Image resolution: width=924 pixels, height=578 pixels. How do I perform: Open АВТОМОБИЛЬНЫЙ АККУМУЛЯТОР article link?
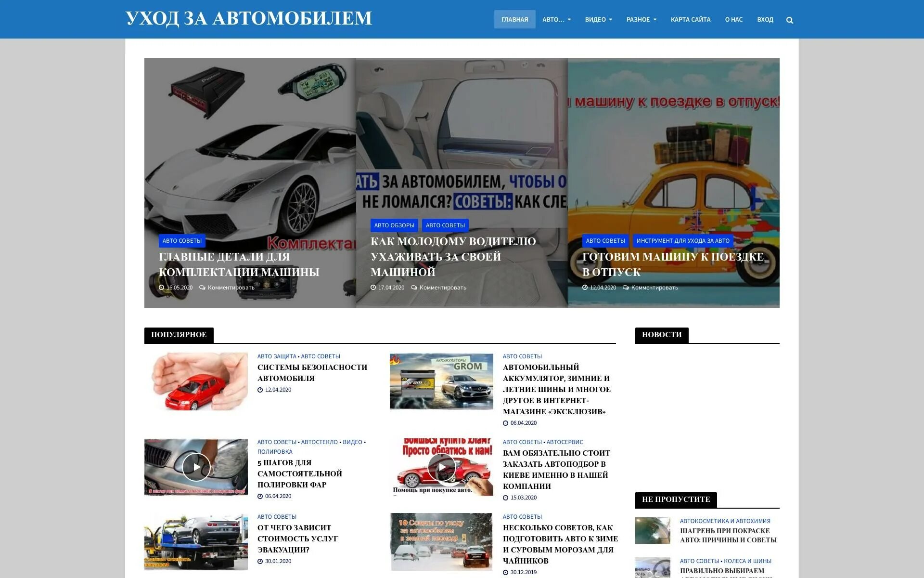point(557,389)
